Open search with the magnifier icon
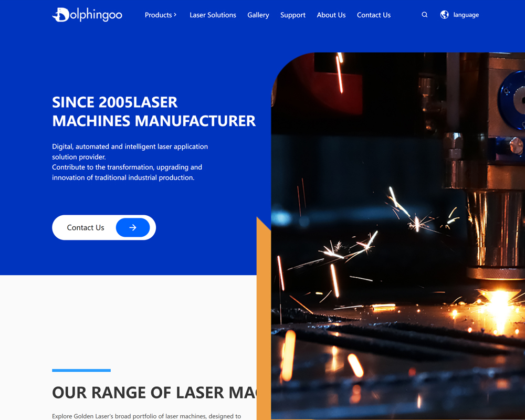Screen dimensions: 525x420 424,15
